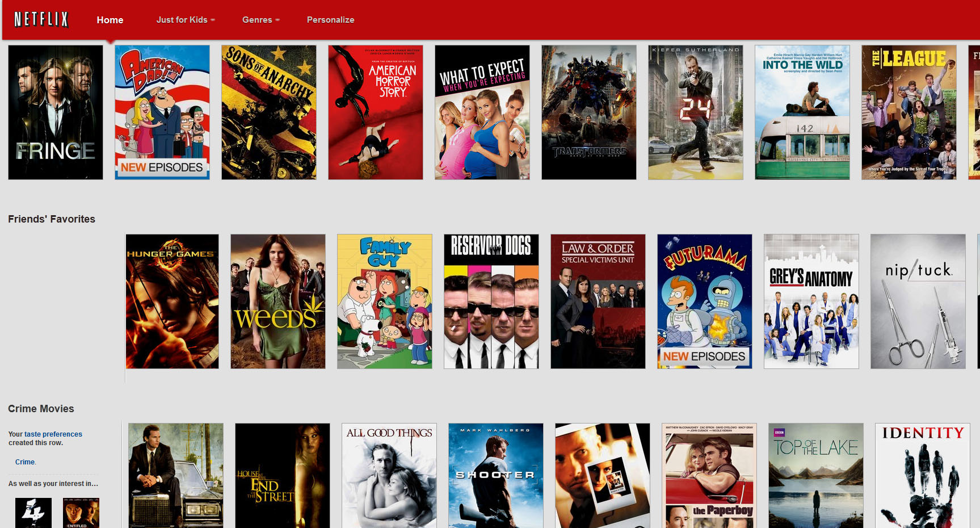Open The League poster
The image size is (980, 528).
point(909,112)
